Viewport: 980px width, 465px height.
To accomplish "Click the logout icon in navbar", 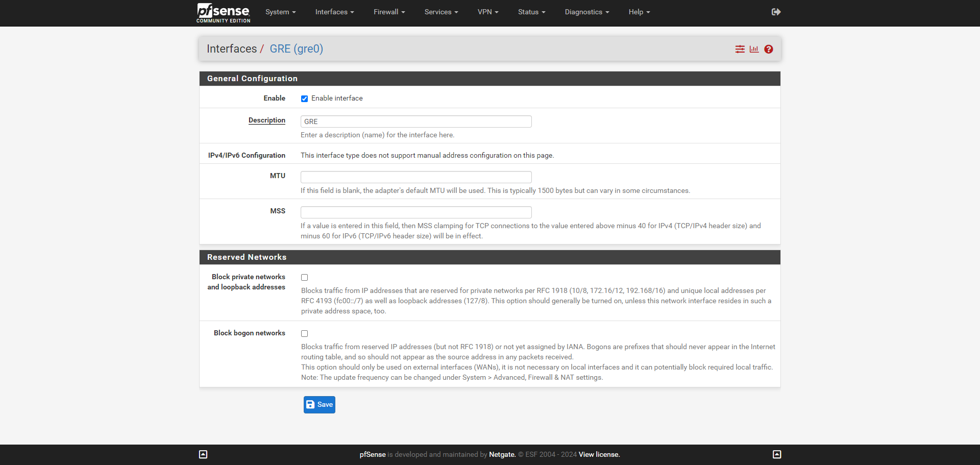I will click(x=776, y=12).
